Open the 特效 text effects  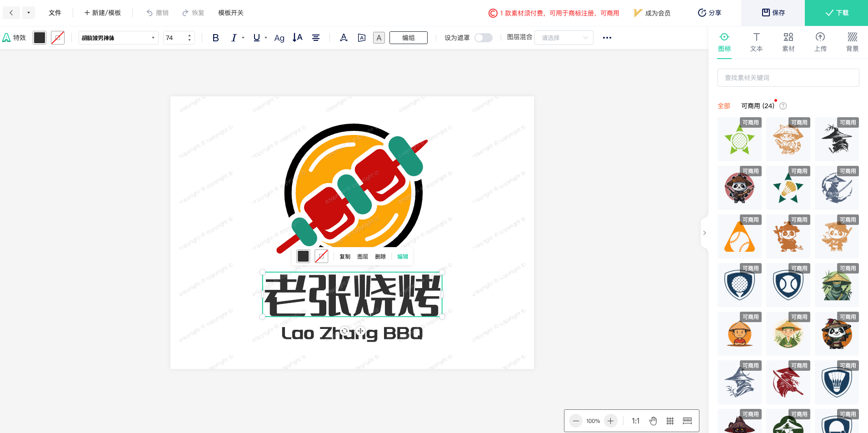15,38
